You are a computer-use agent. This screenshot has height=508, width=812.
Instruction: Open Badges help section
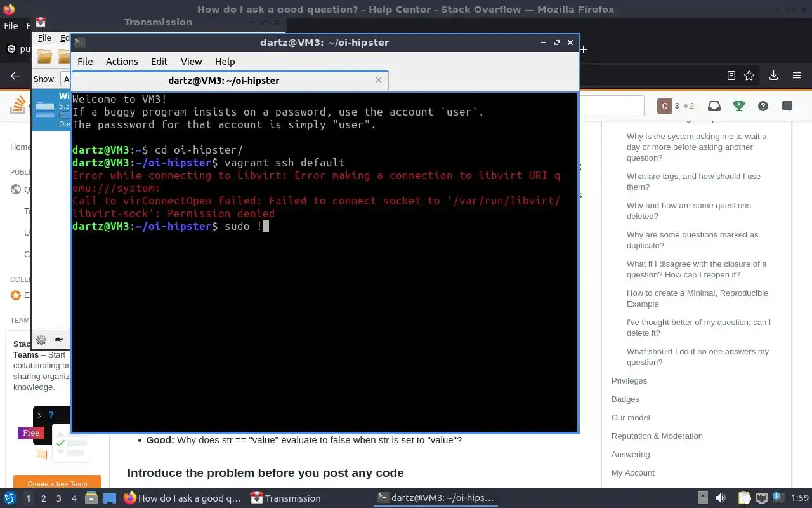625,399
